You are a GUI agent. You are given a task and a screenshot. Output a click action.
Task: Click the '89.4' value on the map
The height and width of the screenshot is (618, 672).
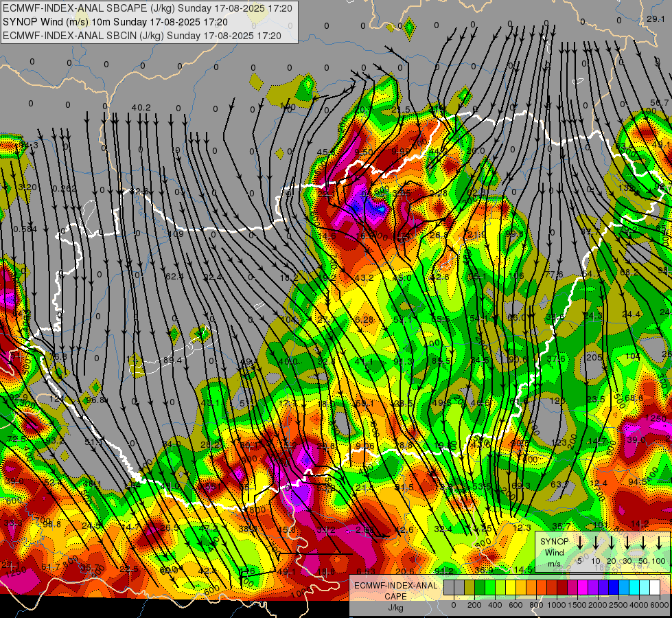pyautogui.click(x=173, y=360)
